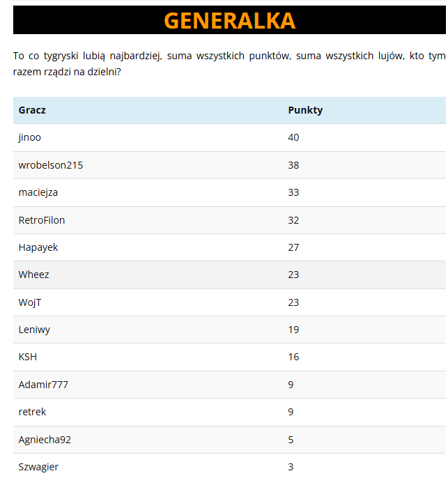Screen dimensions: 448x478
Task: Select the maciejza player row name
Action: [38, 192]
